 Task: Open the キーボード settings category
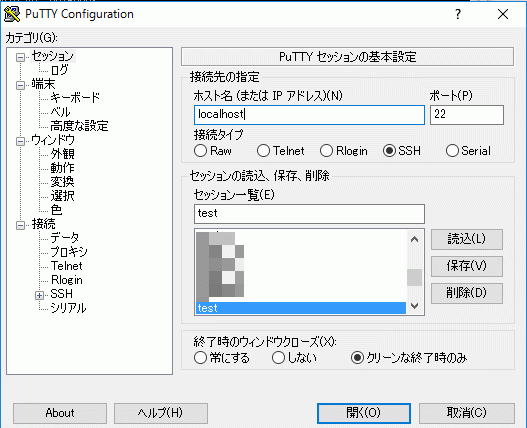tap(75, 98)
